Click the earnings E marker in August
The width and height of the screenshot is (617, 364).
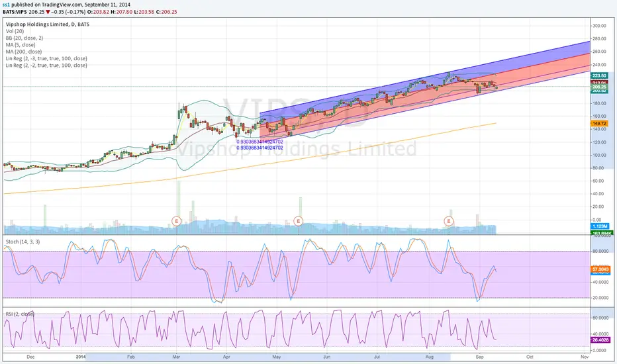tap(449, 221)
